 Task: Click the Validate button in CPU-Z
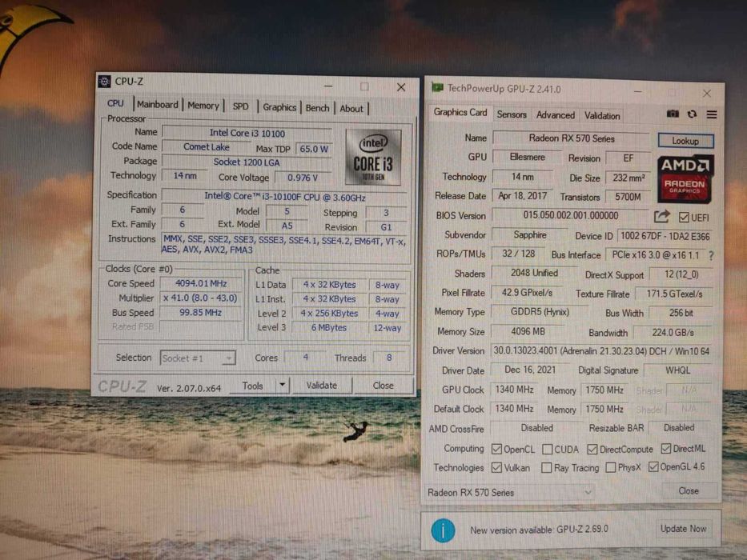(322, 386)
